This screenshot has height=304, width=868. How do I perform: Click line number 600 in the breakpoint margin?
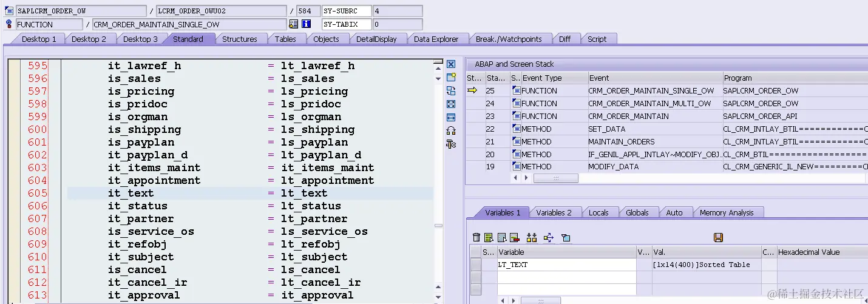[37, 129]
